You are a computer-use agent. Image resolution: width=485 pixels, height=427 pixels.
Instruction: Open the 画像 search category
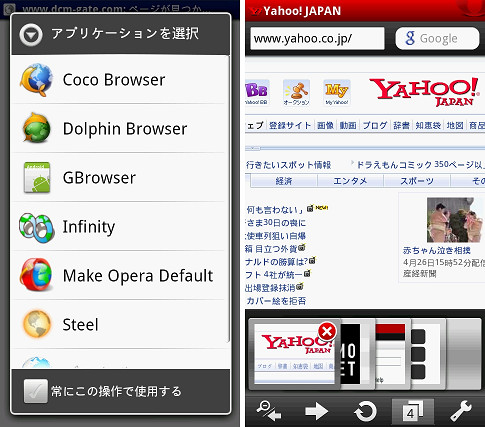325,125
